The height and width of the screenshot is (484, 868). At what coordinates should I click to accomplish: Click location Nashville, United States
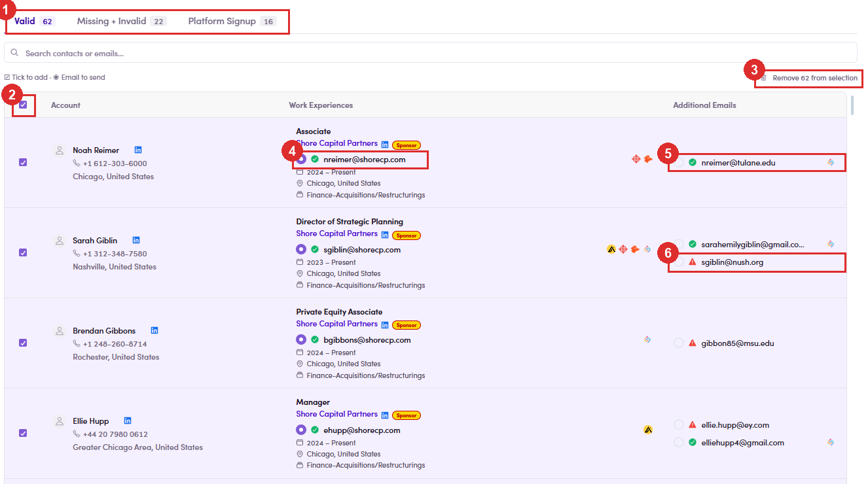click(115, 267)
